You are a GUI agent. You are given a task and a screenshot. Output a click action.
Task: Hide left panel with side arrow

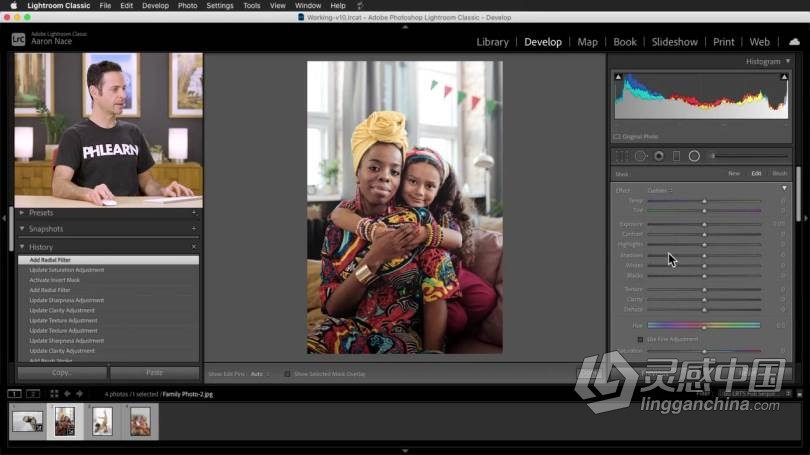click(x=4, y=218)
